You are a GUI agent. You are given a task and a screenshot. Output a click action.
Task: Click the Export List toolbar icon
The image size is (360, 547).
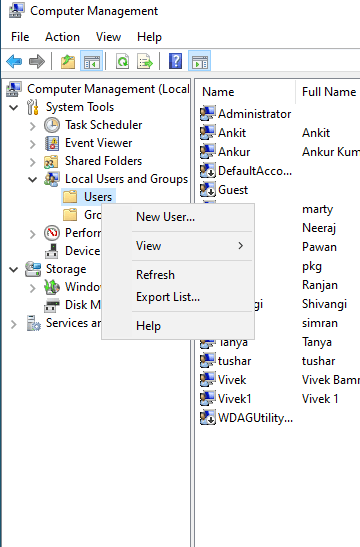coord(145,61)
